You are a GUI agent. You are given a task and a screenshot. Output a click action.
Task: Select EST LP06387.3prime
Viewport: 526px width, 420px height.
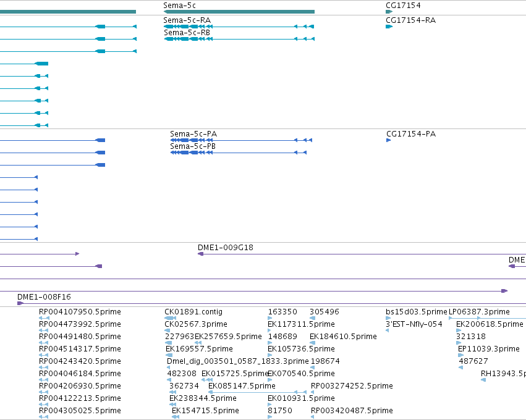point(480,312)
